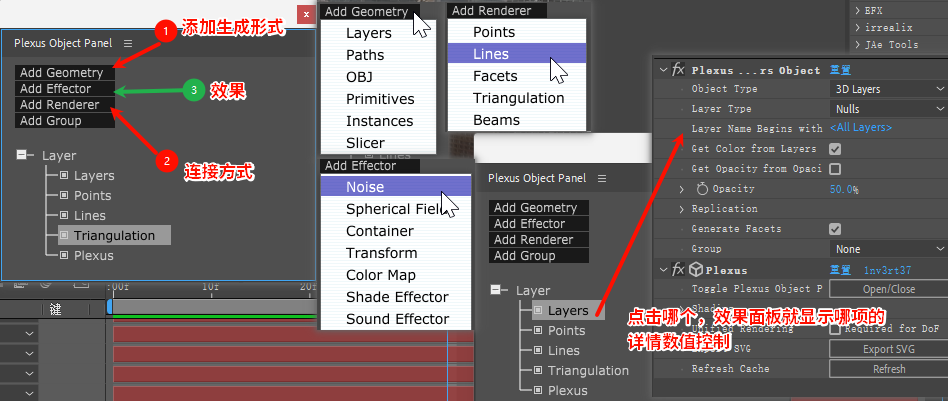Collapse the Plexus ...rs Object effect arrow
Viewport: 948px width, 401px height.
tap(665, 70)
